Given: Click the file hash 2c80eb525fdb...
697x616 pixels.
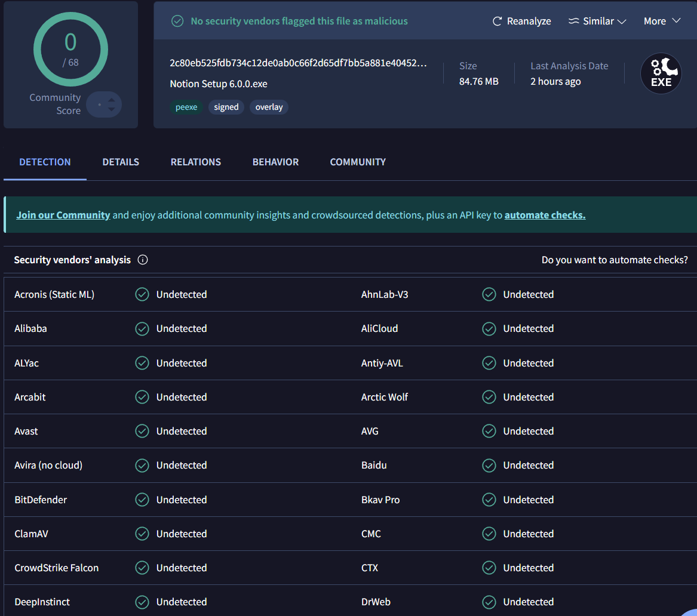Looking at the screenshot, I should [x=298, y=63].
